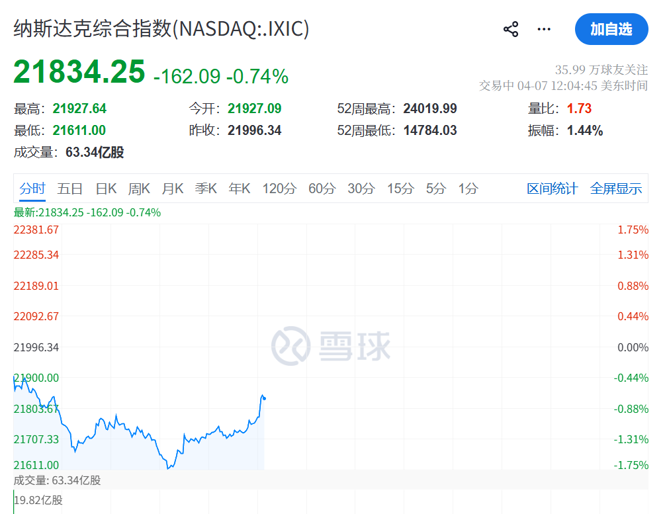
Task: Switch to the 5分 interval
Action: point(435,188)
